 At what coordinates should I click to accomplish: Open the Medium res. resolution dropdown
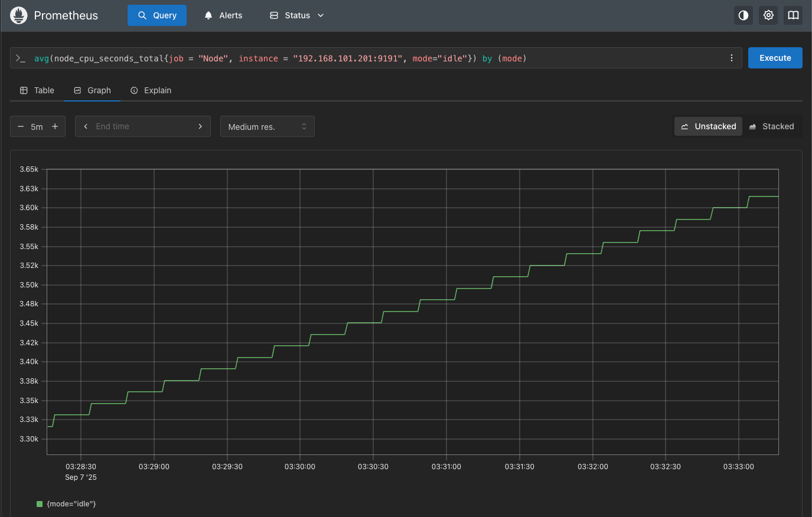(267, 126)
